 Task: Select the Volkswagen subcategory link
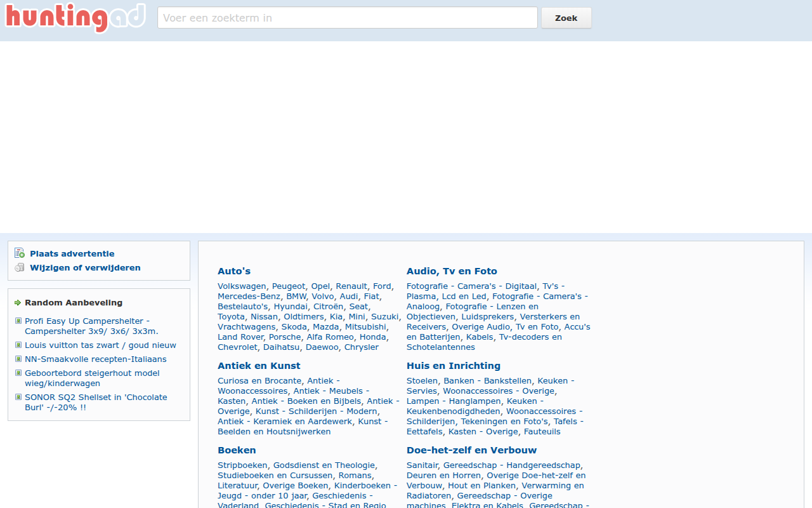(x=242, y=286)
